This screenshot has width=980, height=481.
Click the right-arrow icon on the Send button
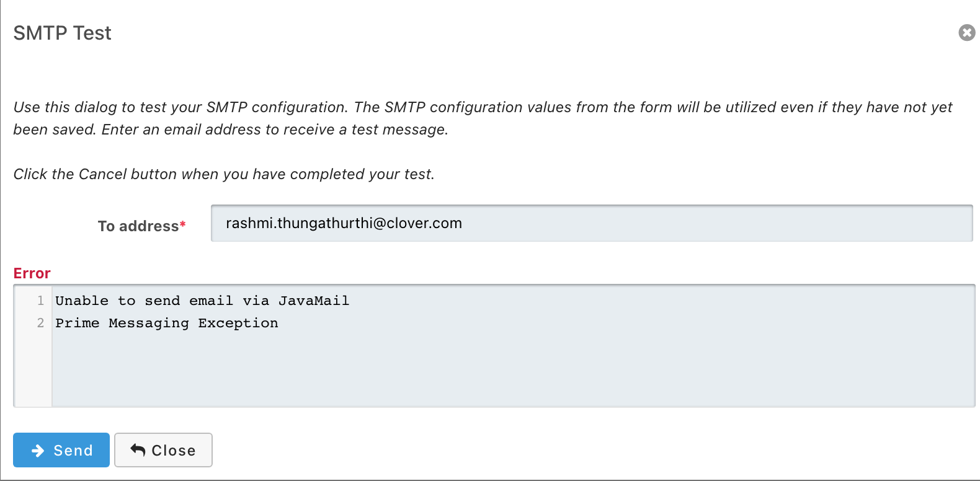(x=38, y=451)
